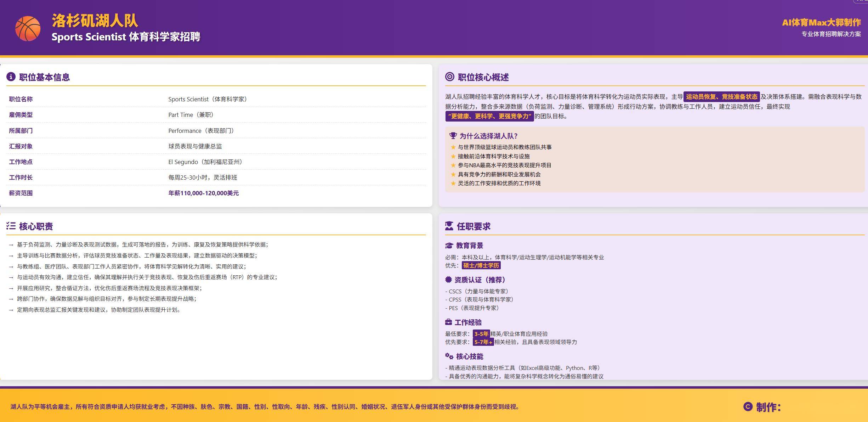
Task: Click the 运动员恢复、竞技准备状态 highlighted tag
Action: coord(721,97)
